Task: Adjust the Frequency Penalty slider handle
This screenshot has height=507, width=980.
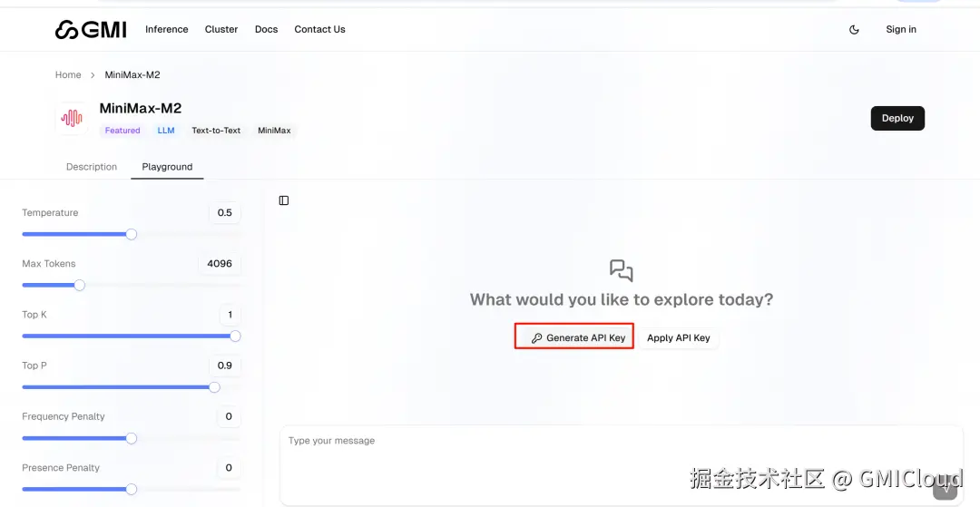Action: 132,438
